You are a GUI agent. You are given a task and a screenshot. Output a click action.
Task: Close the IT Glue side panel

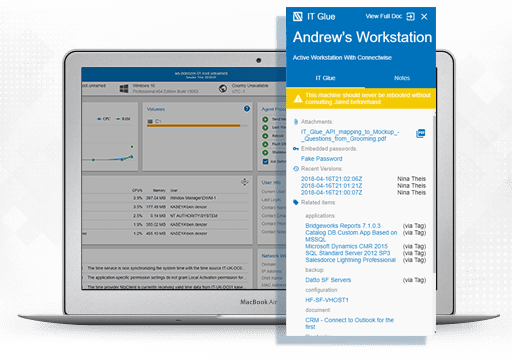click(424, 17)
